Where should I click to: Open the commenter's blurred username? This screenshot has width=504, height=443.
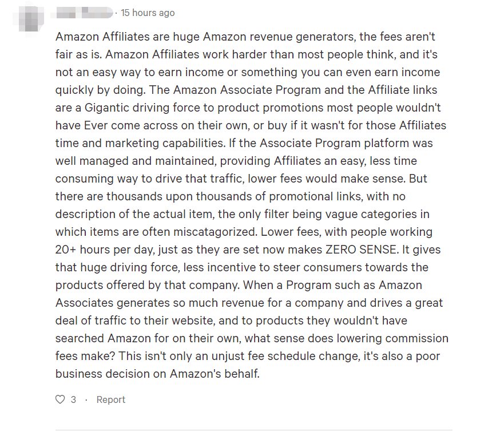click(x=84, y=13)
